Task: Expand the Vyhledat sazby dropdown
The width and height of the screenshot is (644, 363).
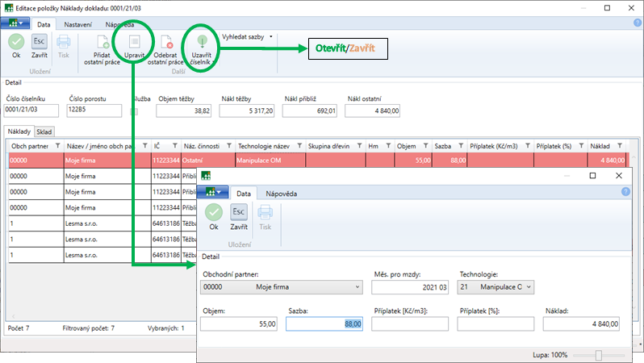Action: point(271,36)
